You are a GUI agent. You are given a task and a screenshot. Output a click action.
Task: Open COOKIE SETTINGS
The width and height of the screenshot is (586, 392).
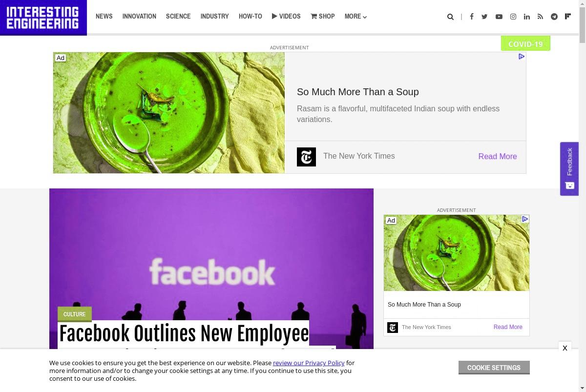[494, 368]
